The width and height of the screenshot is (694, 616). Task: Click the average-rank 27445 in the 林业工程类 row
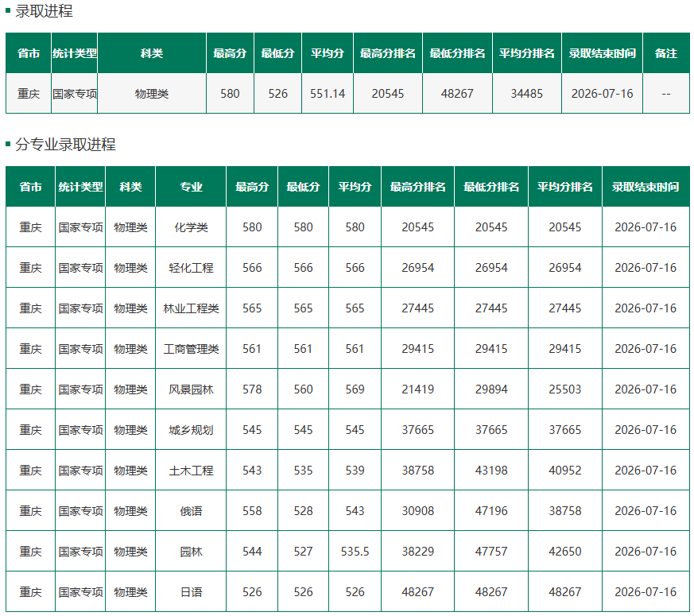(x=564, y=308)
